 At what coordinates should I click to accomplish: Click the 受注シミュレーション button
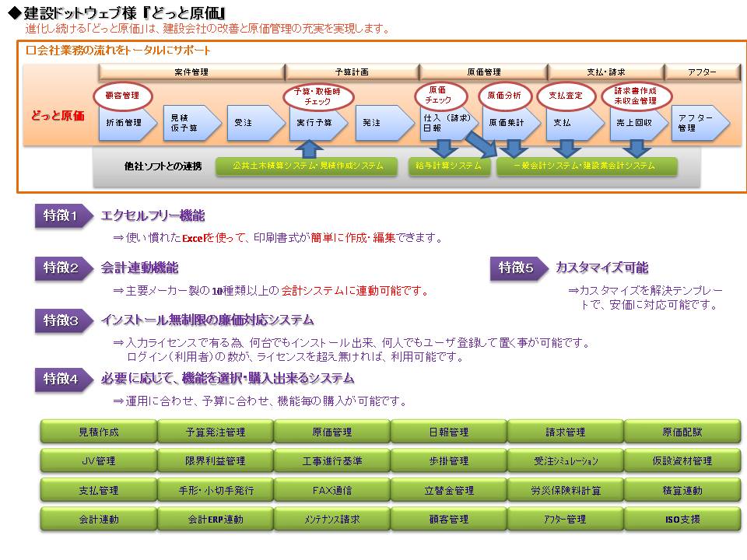566,461
